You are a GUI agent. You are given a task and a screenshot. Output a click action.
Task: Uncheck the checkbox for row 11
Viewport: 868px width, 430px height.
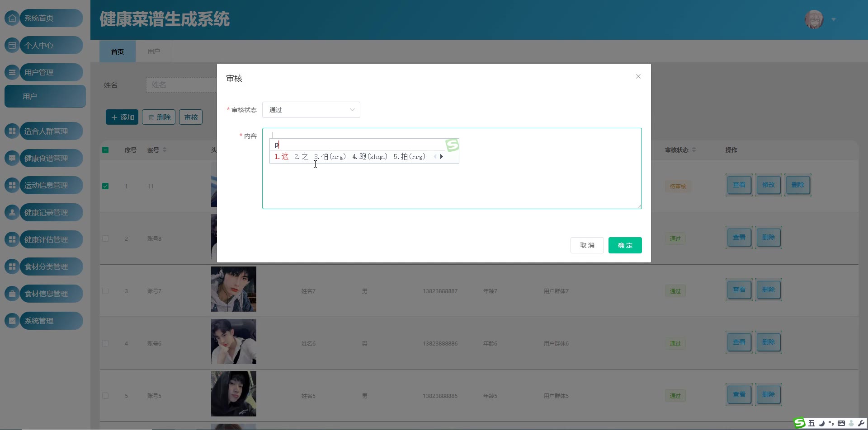tap(105, 186)
